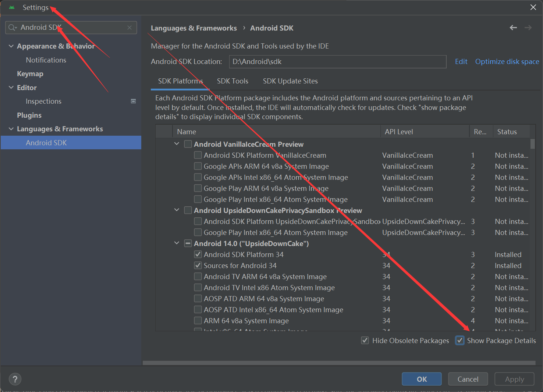
Task: Check Android TV ARM 64 v8a System Image
Action: 198,277
